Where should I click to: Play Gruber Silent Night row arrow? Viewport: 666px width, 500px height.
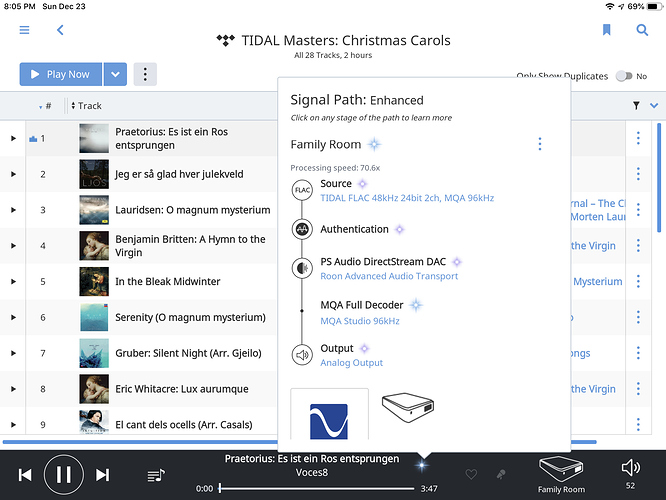coord(13,353)
